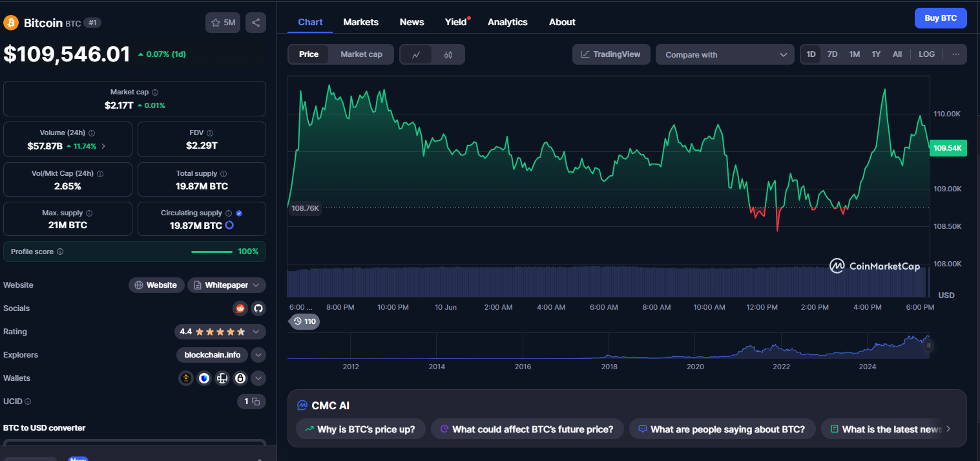
Task: Open volume details chevron next to 11.74%
Action: [103, 146]
